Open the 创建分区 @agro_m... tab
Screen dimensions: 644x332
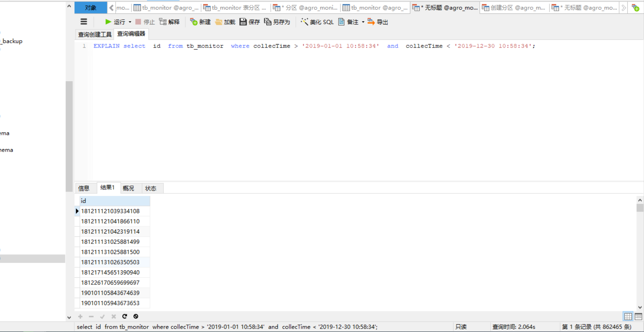514,7
